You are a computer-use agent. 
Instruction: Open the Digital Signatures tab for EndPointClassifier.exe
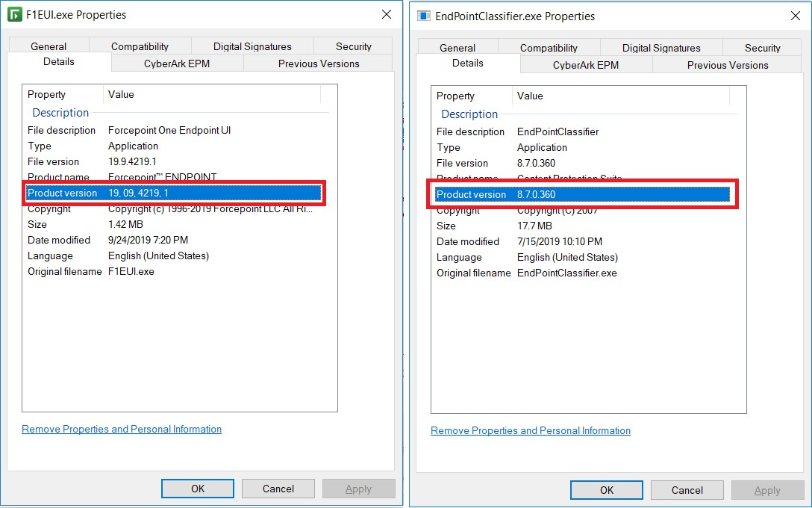point(661,47)
